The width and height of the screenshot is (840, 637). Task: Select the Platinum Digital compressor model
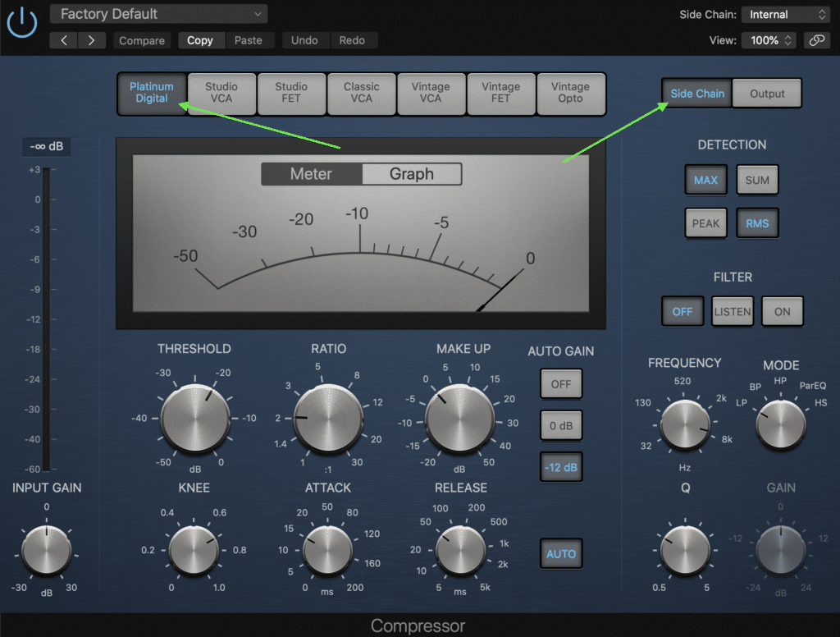pyautogui.click(x=152, y=93)
